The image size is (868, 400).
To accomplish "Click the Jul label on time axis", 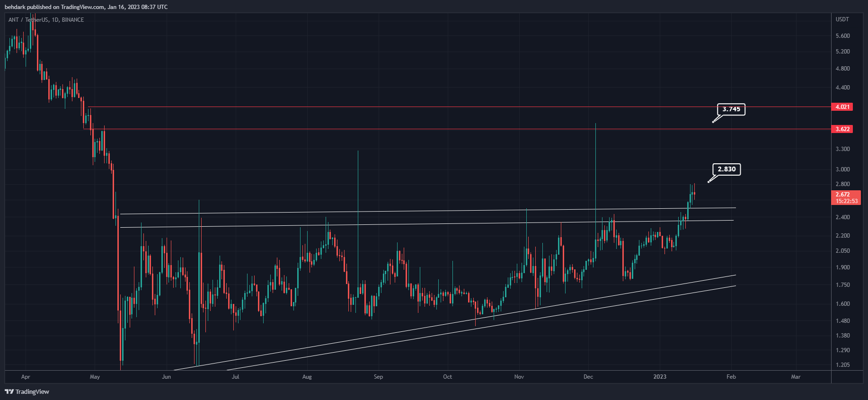I will click(235, 377).
